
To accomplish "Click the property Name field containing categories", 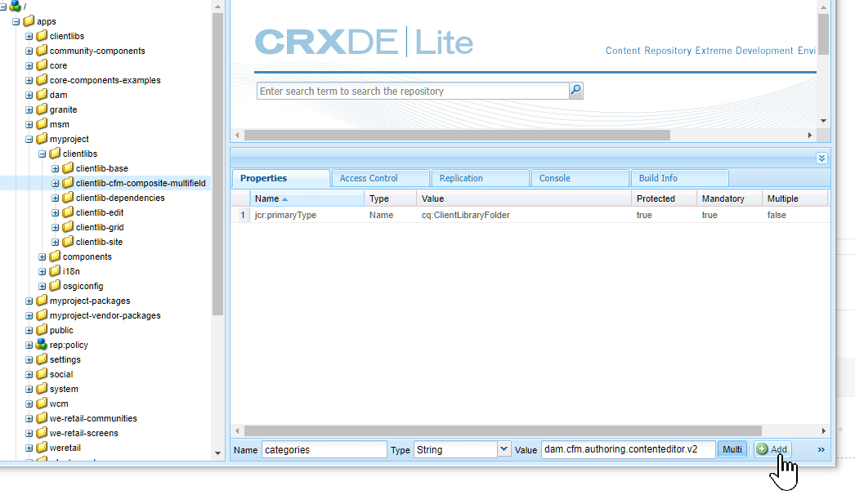I will (x=325, y=449).
